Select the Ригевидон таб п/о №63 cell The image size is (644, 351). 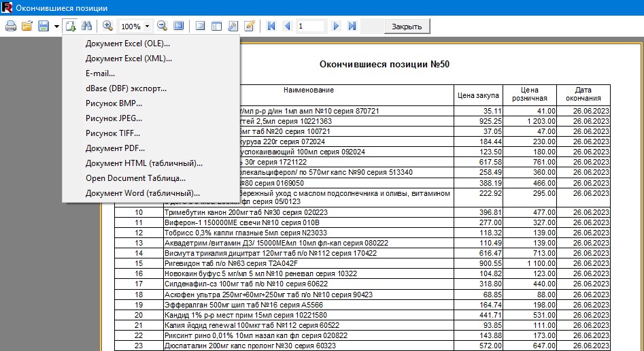(x=309, y=264)
